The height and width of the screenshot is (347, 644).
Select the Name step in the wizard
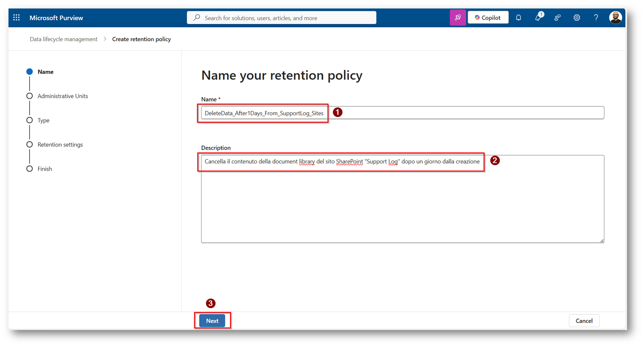click(x=45, y=72)
